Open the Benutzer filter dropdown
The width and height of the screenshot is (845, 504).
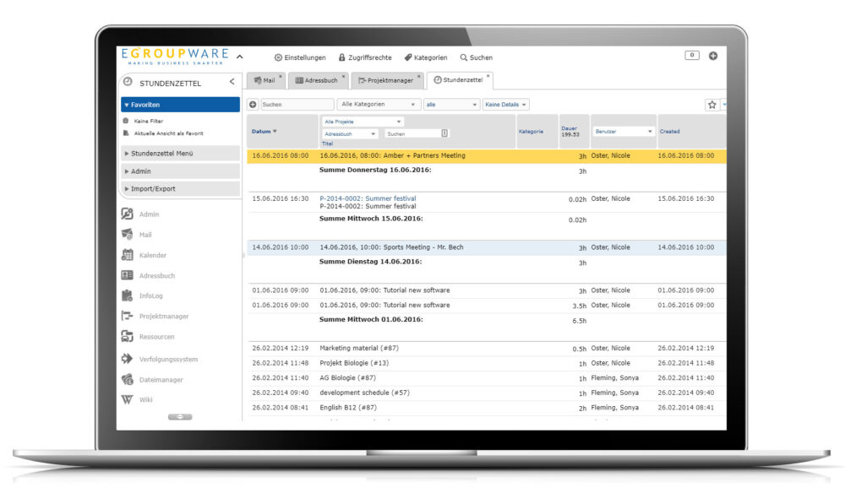[x=624, y=132]
